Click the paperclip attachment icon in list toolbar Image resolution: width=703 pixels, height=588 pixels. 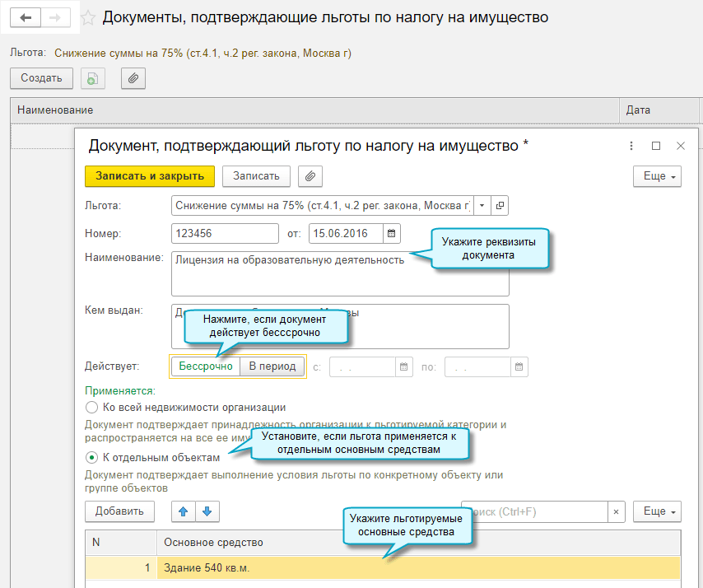133,78
